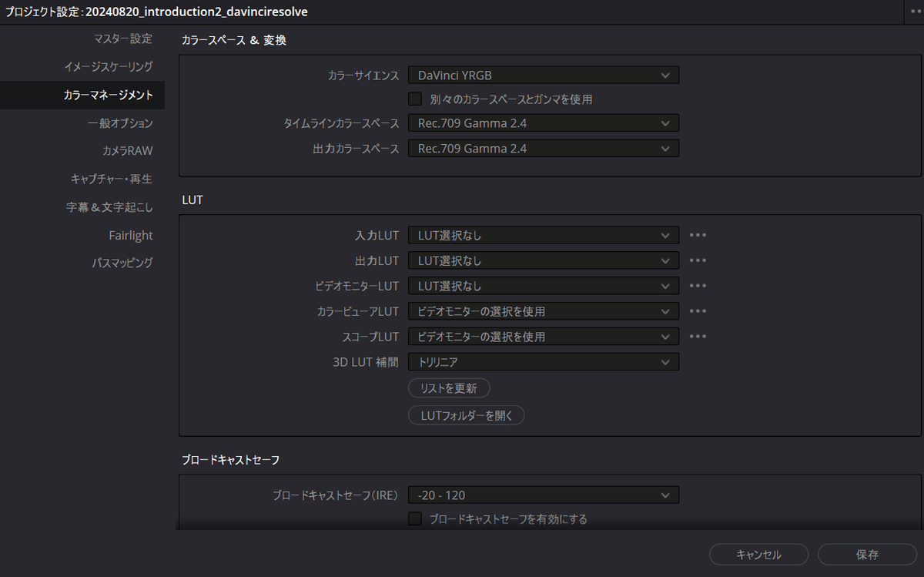Open the more options for ビデオモニターLUT
This screenshot has width=924, height=577.
click(698, 286)
